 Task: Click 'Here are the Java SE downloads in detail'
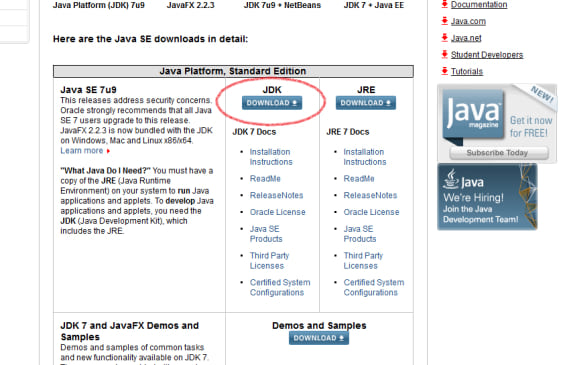pyautogui.click(x=150, y=39)
